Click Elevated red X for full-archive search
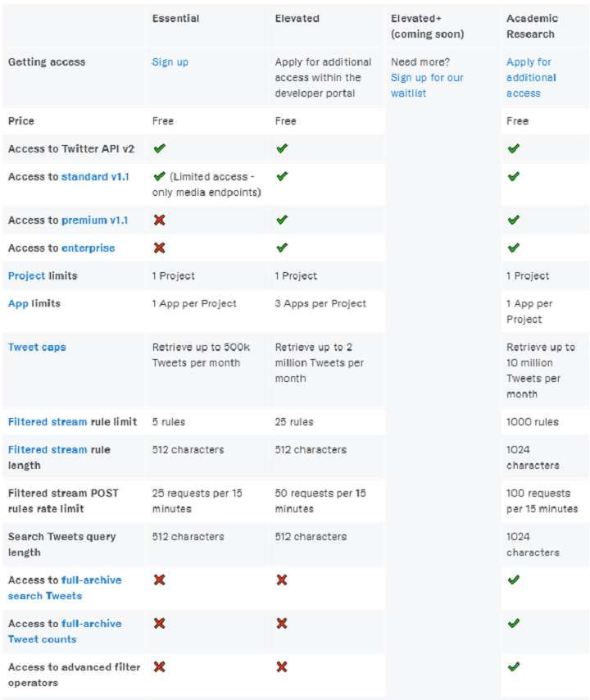Viewport: 590px width, 700px height. 282,580
